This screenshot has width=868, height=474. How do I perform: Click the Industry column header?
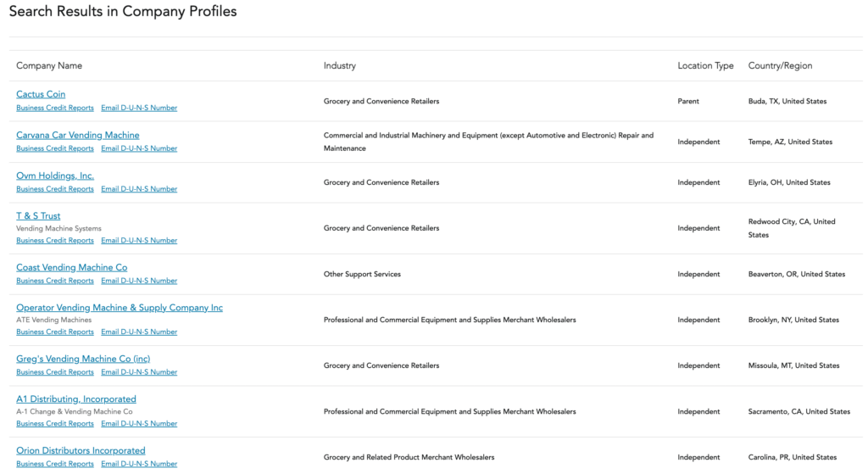click(x=340, y=65)
